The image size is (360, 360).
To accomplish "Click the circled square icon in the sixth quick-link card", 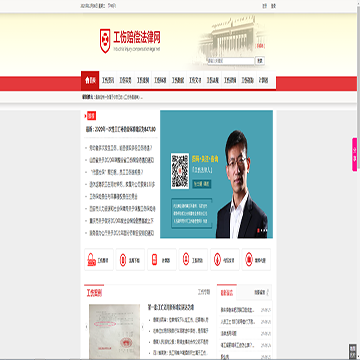I will click(249, 259).
